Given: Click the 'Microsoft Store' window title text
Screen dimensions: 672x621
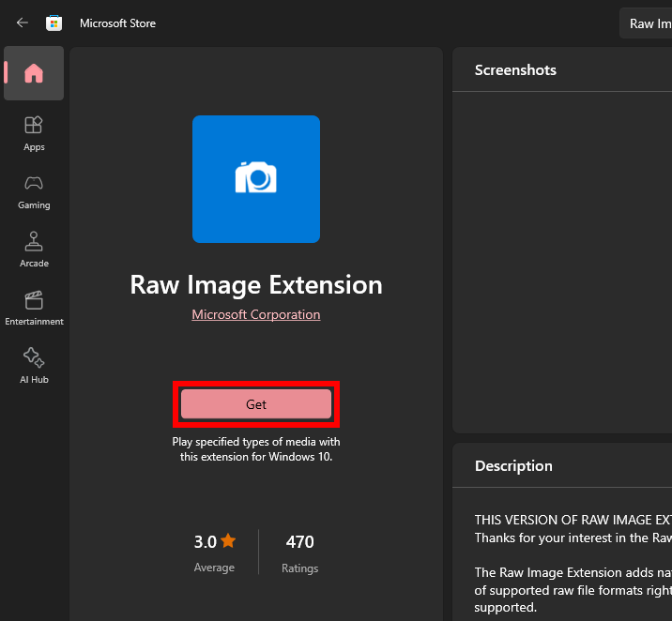Looking at the screenshot, I should pos(118,23).
